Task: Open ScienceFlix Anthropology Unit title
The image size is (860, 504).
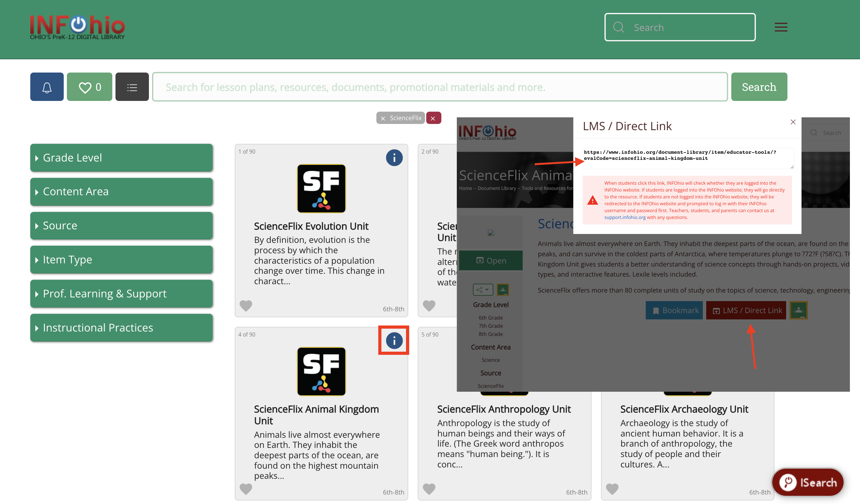Action: pyautogui.click(x=504, y=409)
